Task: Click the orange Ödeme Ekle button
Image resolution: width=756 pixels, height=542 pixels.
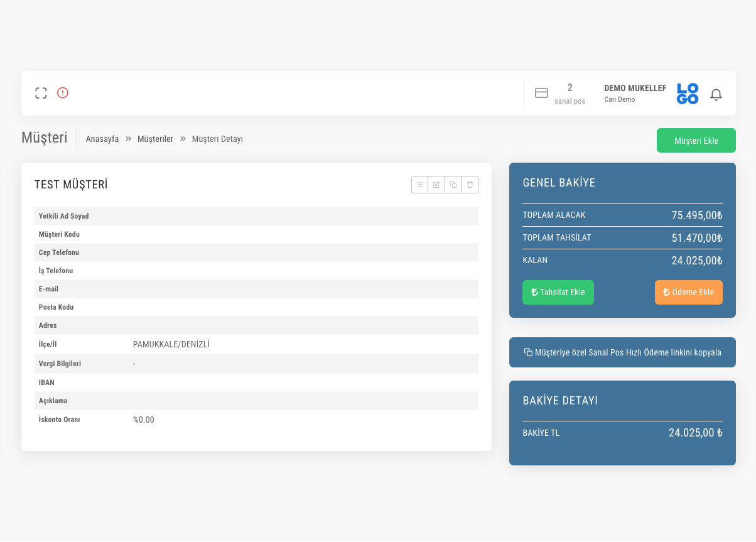Action: pyautogui.click(x=688, y=292)
